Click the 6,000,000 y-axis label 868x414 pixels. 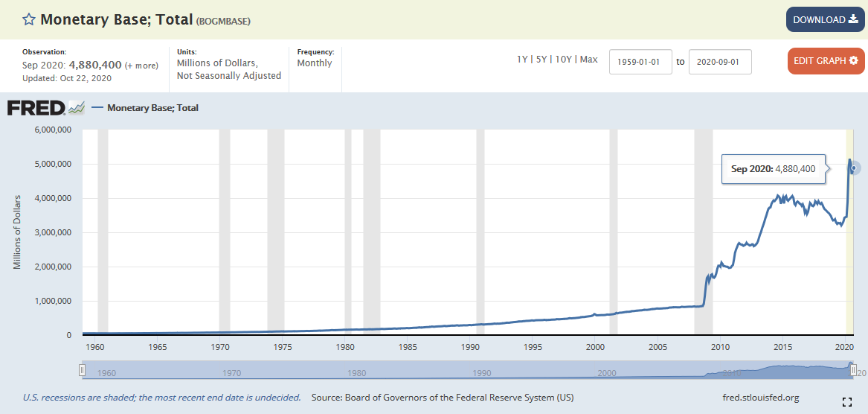point(54,130)
